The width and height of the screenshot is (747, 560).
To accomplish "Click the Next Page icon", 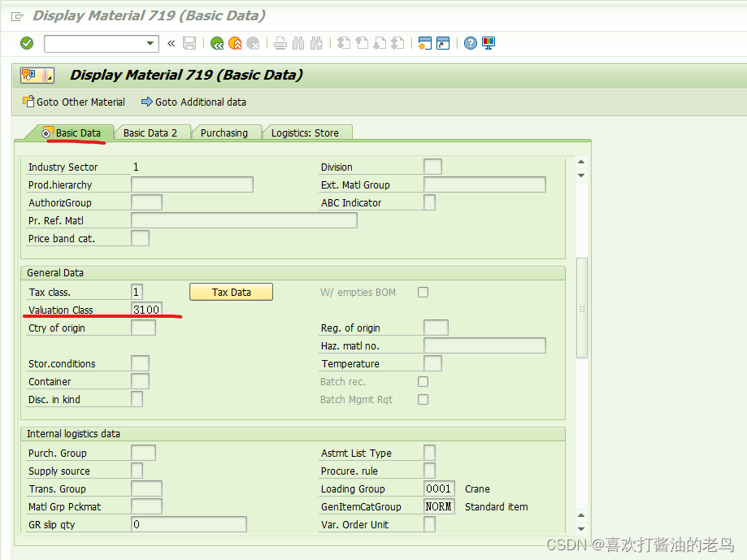I will point(380,43).
